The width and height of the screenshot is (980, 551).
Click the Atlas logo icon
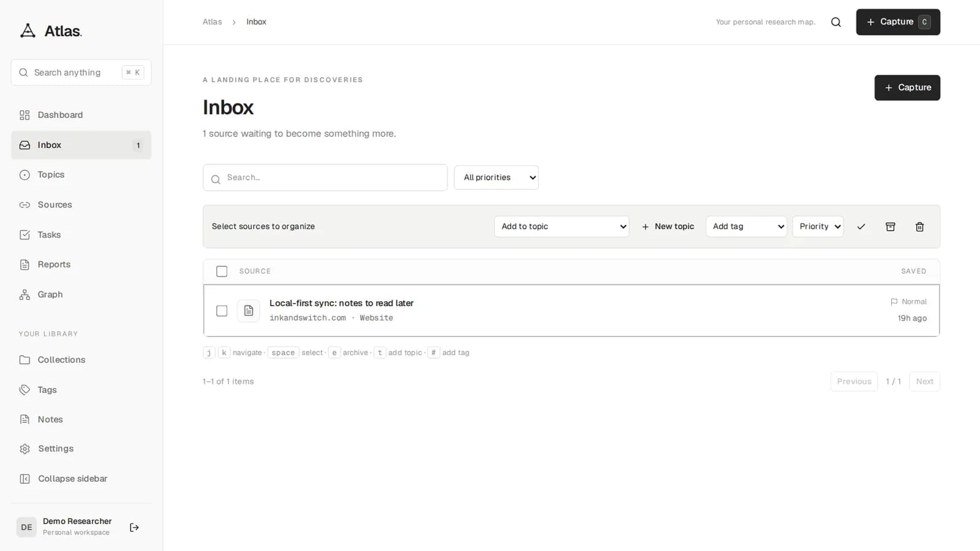28,31
